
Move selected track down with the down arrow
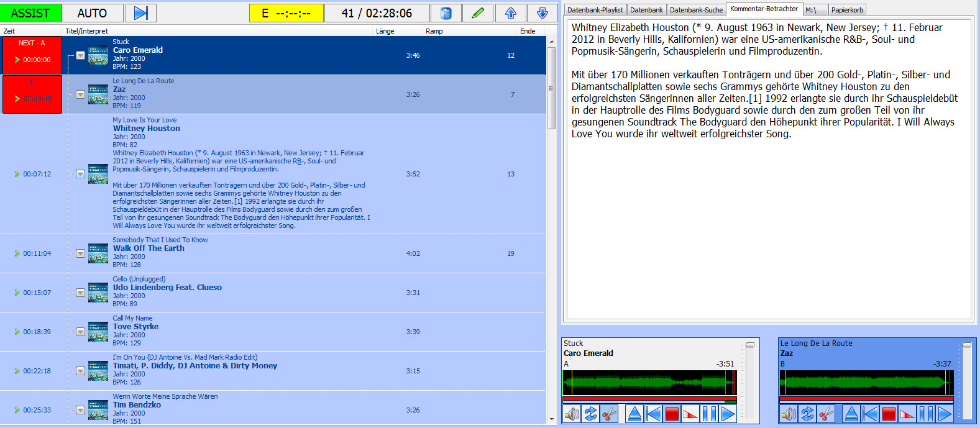coord(543,13)
